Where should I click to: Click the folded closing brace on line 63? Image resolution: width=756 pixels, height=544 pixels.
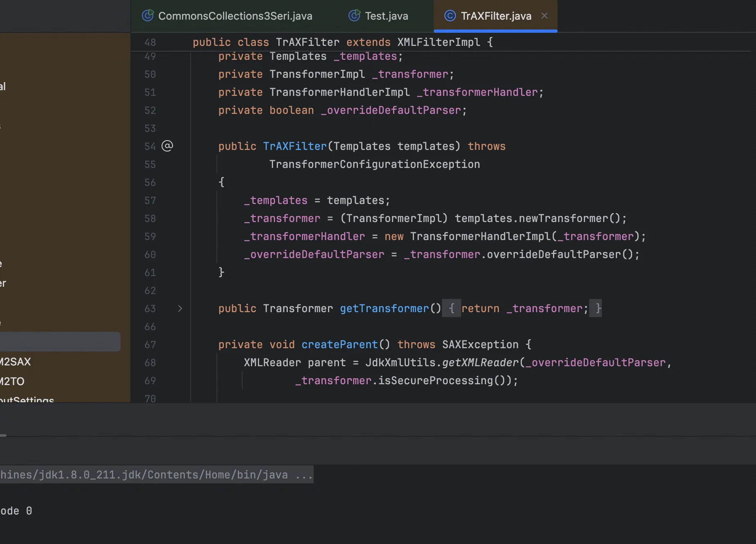click(x=598, y=308)
